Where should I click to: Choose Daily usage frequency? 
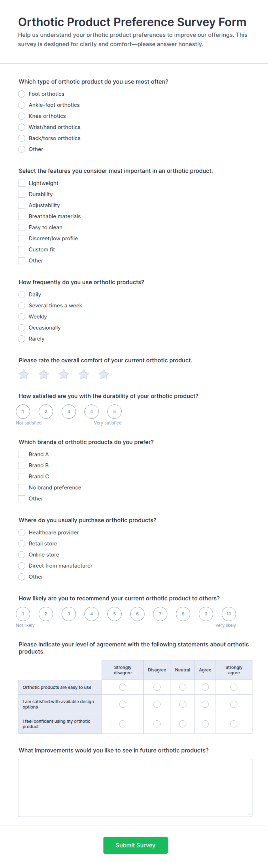22,294
